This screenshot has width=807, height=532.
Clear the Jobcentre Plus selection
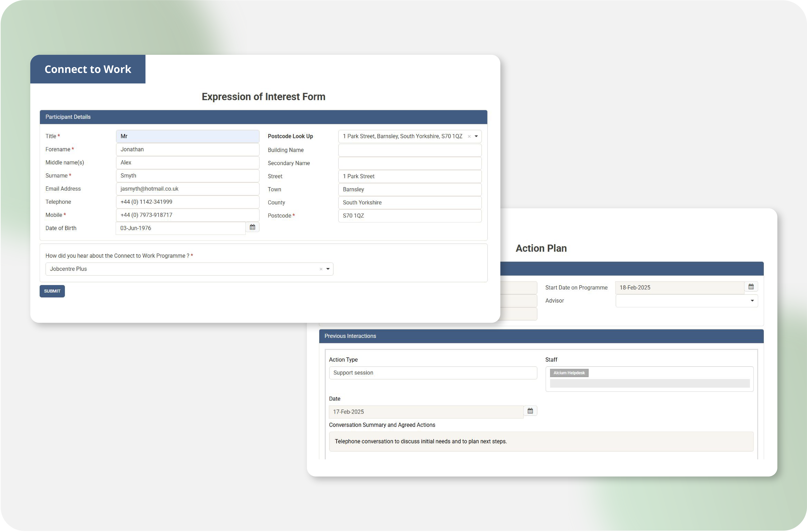[x=321, y=269]
